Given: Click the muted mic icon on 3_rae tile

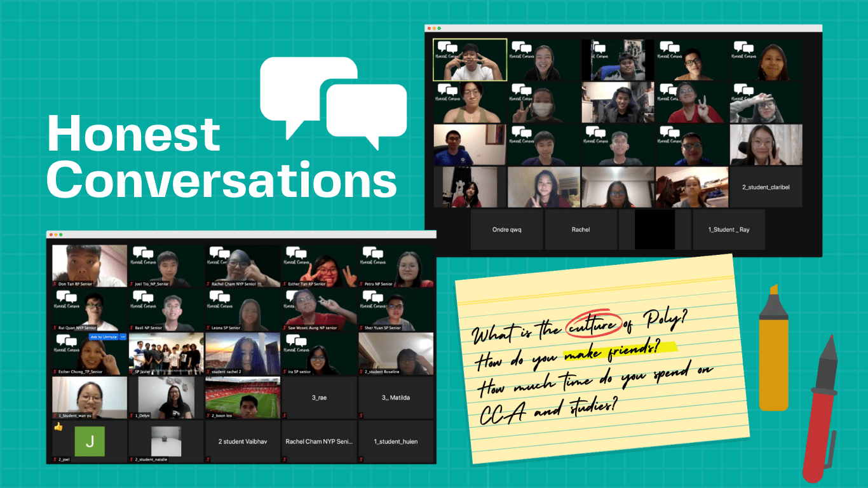Looking at the screenshot, I should coord(285,416).
